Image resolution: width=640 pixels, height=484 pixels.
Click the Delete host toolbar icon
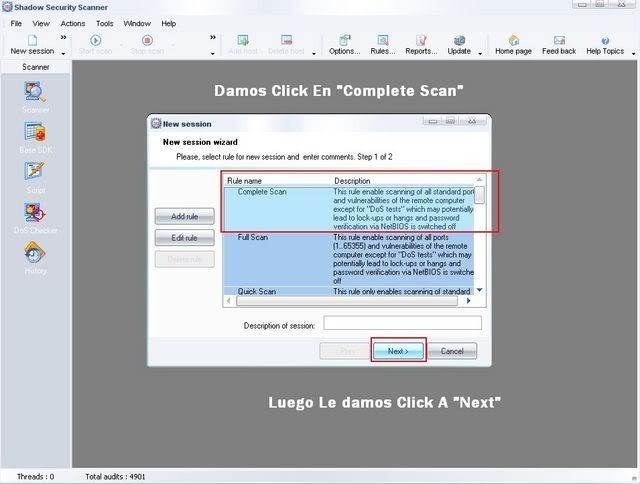click(x=287, y=40)
